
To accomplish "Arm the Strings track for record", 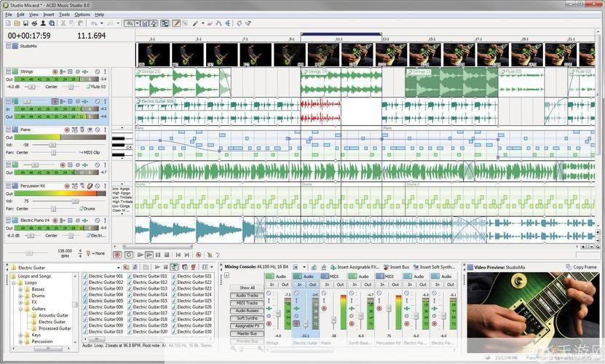I will 55,72.
